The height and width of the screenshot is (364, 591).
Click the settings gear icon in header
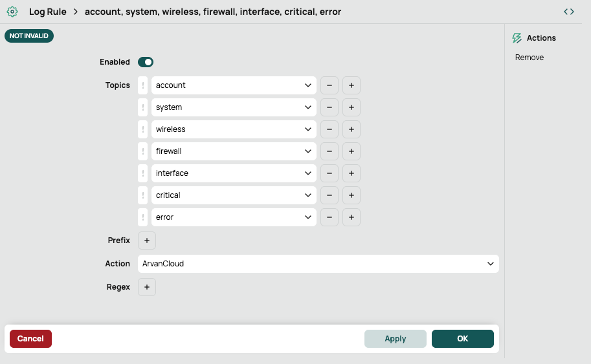pyautogui.click(x=12, y=12)
